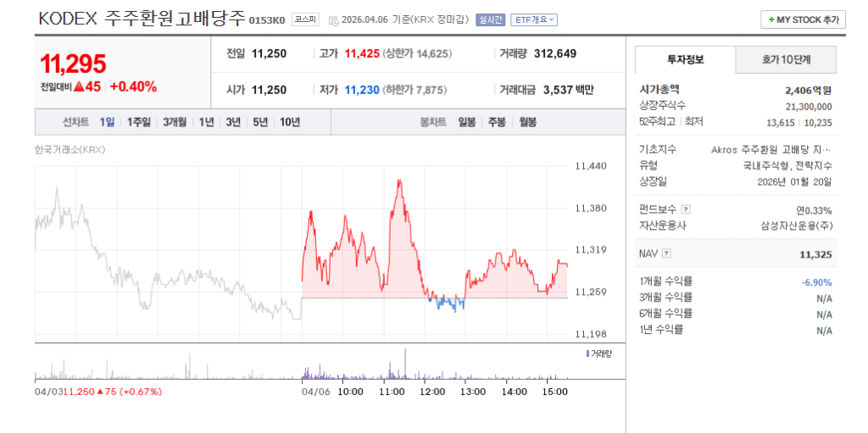Show the 10년 line chart
868x433 pixels.
pyautogui.click(x=289, y=122)
